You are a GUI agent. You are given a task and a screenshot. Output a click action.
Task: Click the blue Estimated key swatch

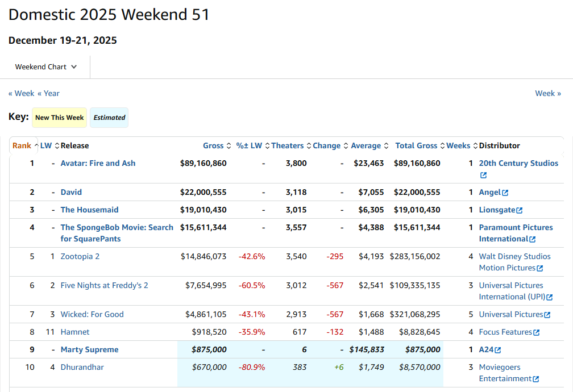(x=109, y=118)
